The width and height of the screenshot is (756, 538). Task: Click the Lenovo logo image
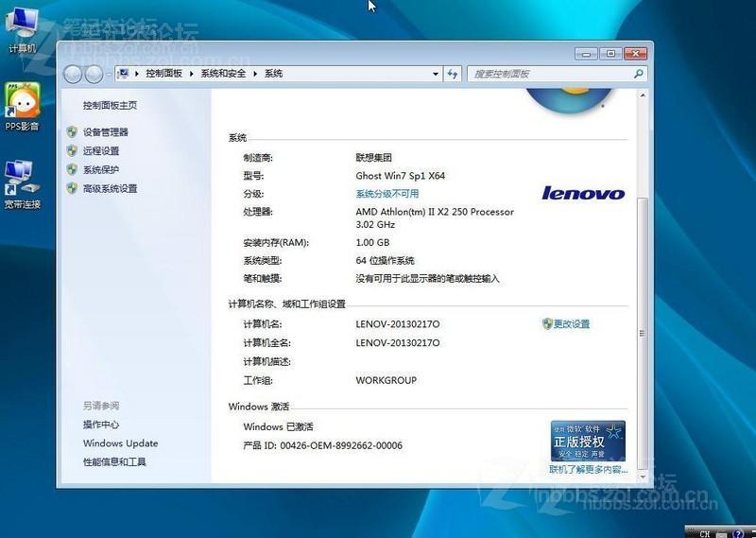pos(582,193)
